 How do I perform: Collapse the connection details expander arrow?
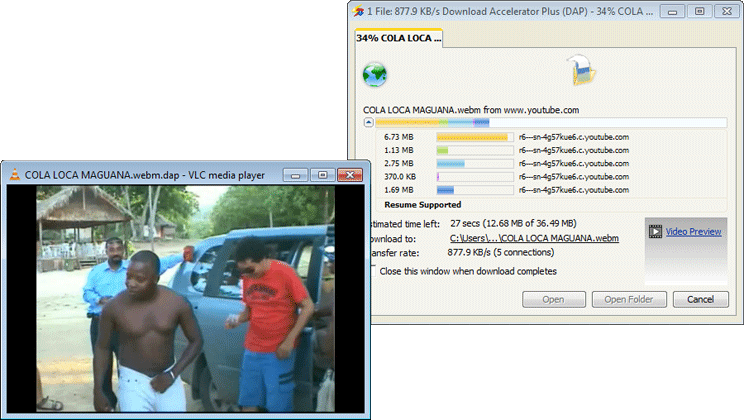point(369,122)
